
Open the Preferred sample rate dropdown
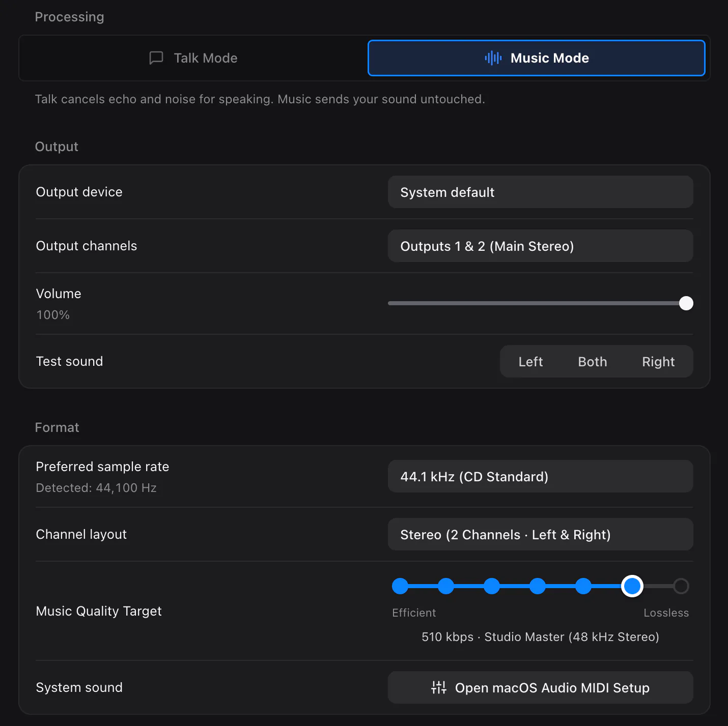tap(541, 476)
